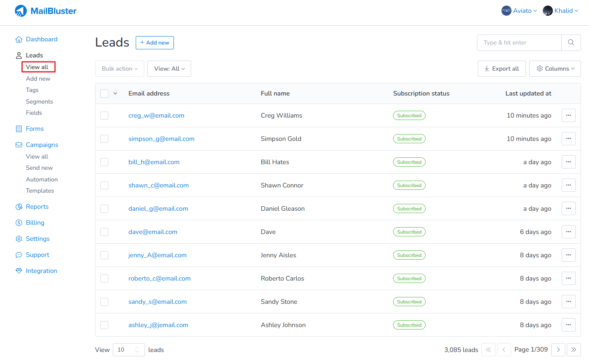Check the box for simpson_g@email.com
The width and height of the screenshot is (589, 364).
pos(104,139)
